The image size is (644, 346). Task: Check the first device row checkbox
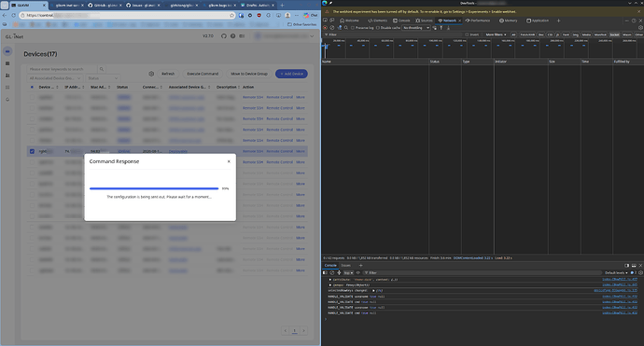pyautogui.click(x=32, y=97)
